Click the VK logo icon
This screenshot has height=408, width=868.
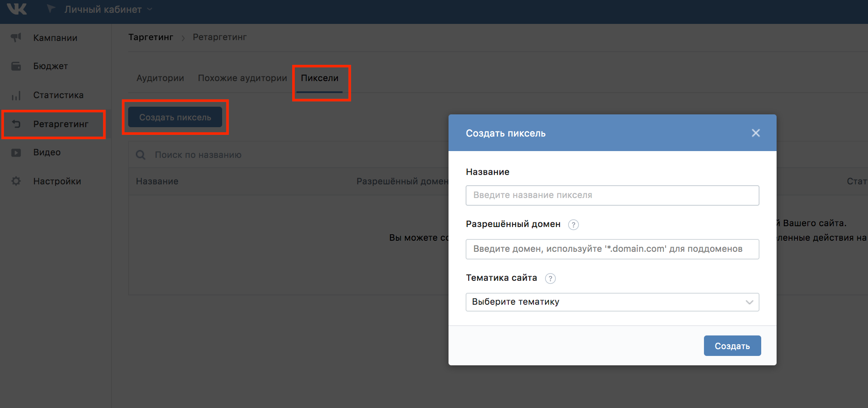pos(17,9)
